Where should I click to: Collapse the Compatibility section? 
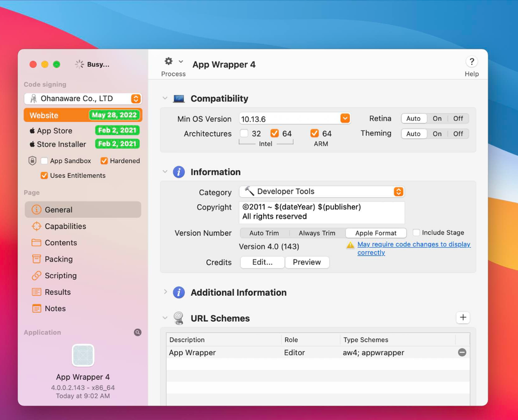[165, 98]
